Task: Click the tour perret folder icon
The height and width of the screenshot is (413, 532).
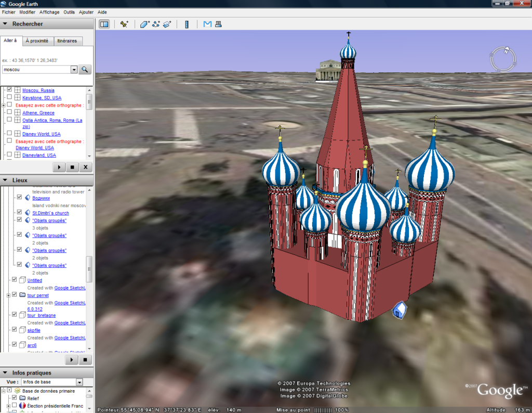Action: 22,295
